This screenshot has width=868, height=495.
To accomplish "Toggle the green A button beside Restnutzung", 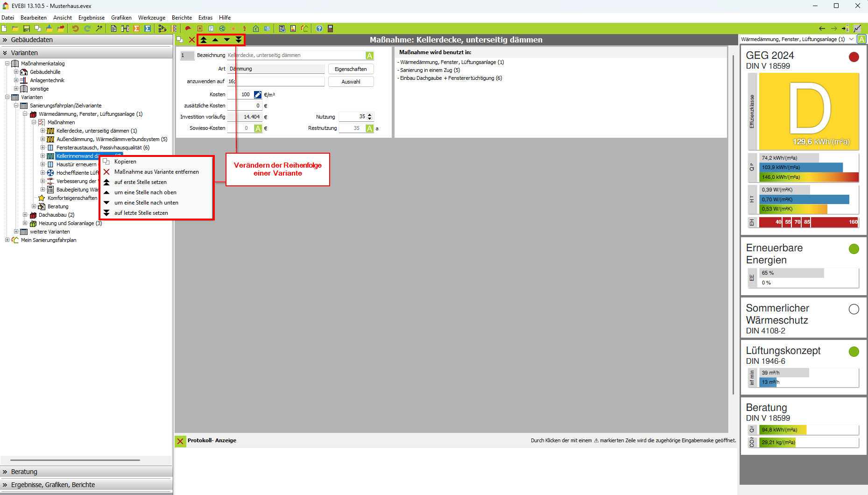I will pos(369,128).
